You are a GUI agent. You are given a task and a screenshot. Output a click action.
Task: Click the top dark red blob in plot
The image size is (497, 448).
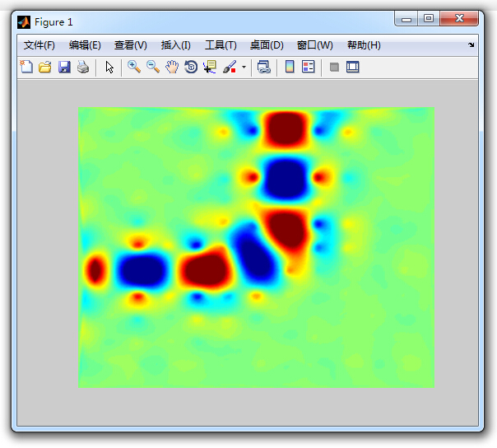point(286,129)
